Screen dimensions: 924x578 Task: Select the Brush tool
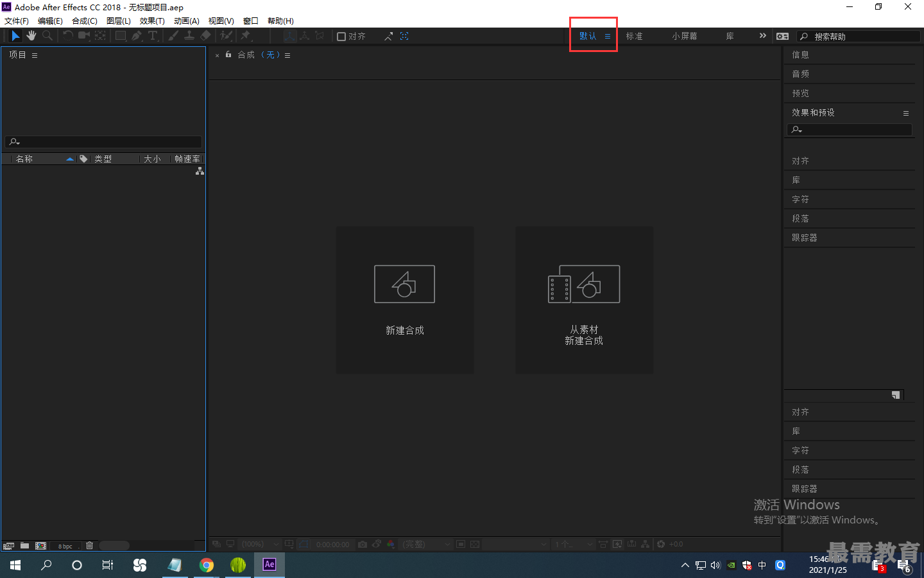(x=173, y=36)
